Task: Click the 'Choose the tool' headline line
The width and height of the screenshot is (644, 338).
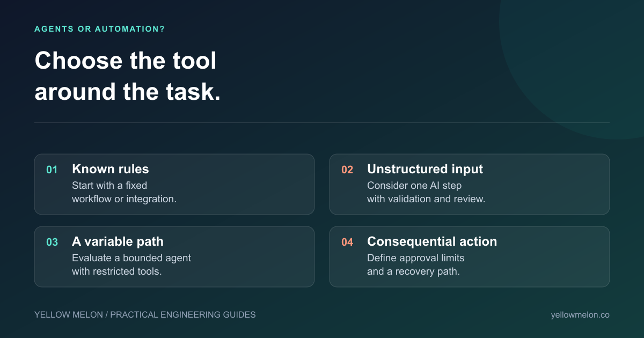Action: (x=126, y=61)
